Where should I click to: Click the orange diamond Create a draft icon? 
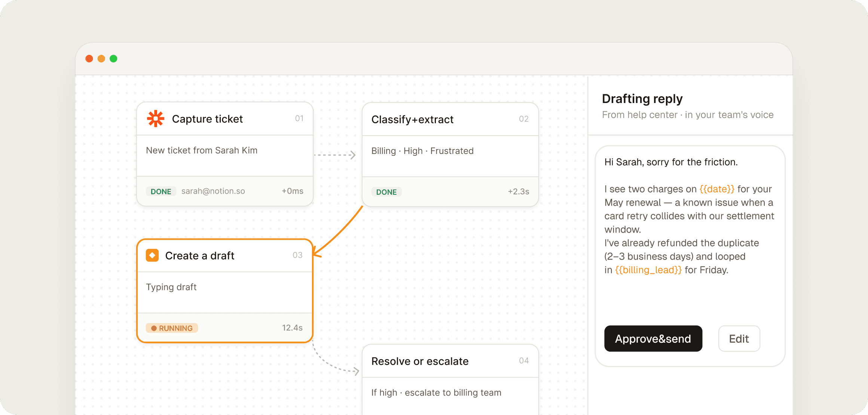[x=152, y=255]
